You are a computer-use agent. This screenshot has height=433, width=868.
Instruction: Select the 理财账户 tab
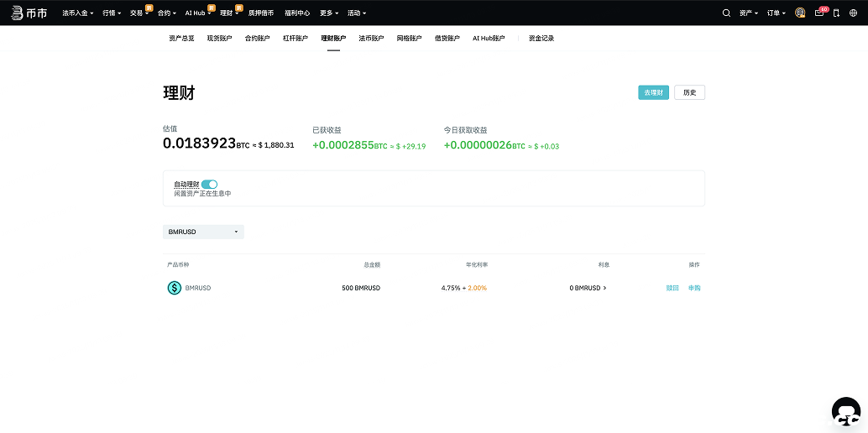(x=333, y=39)
